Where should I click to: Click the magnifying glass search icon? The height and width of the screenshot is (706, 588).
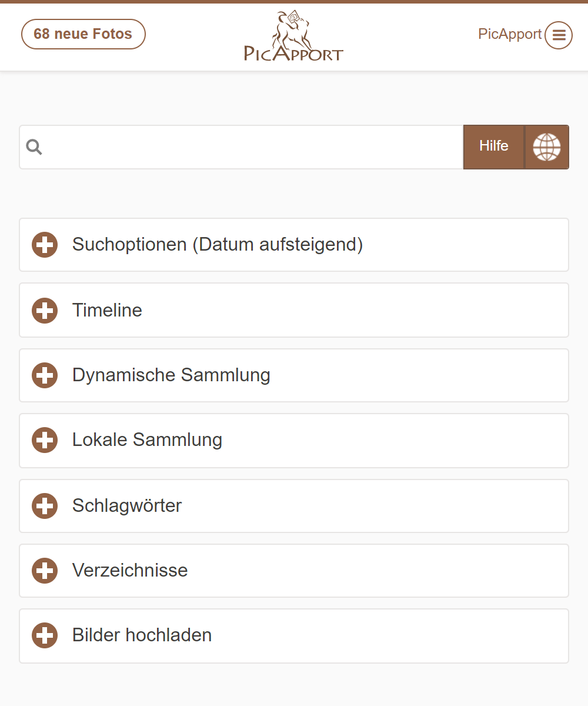tap(35, 147)
